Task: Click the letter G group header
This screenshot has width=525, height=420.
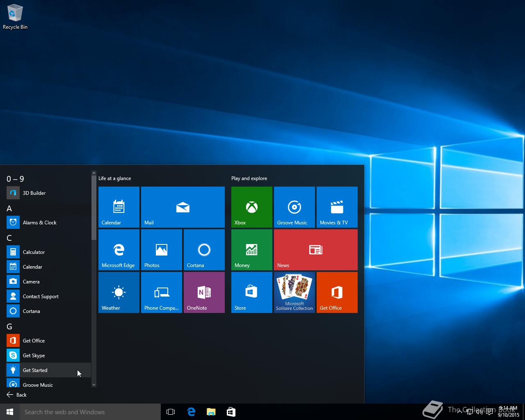Action: pos(9,326)
